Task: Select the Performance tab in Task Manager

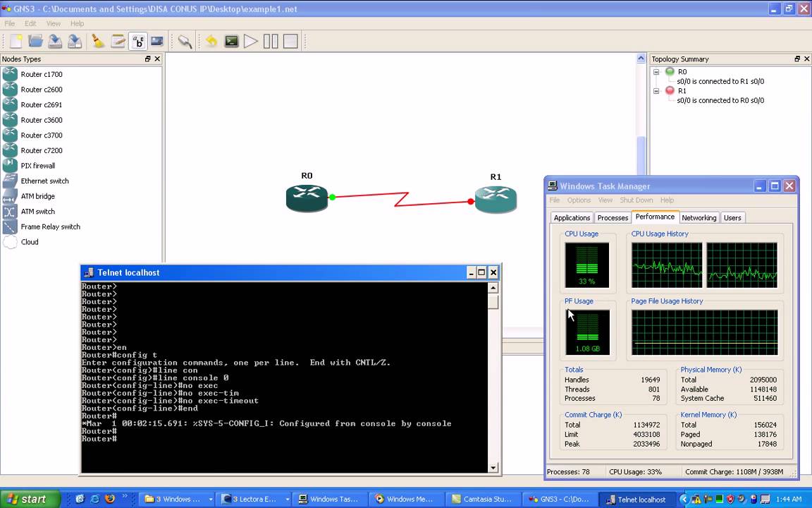Action: coord(655,217)
